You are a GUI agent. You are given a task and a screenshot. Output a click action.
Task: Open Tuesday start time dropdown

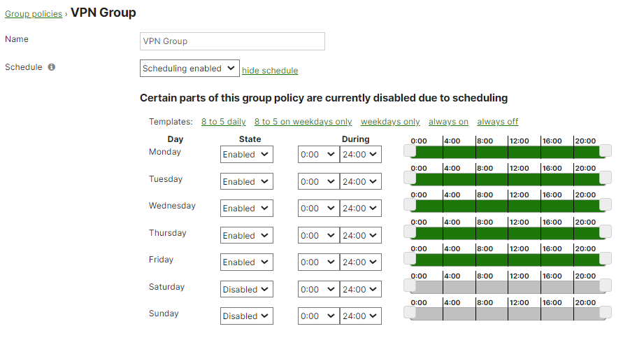pyautogui.click(x=318, y=182)
